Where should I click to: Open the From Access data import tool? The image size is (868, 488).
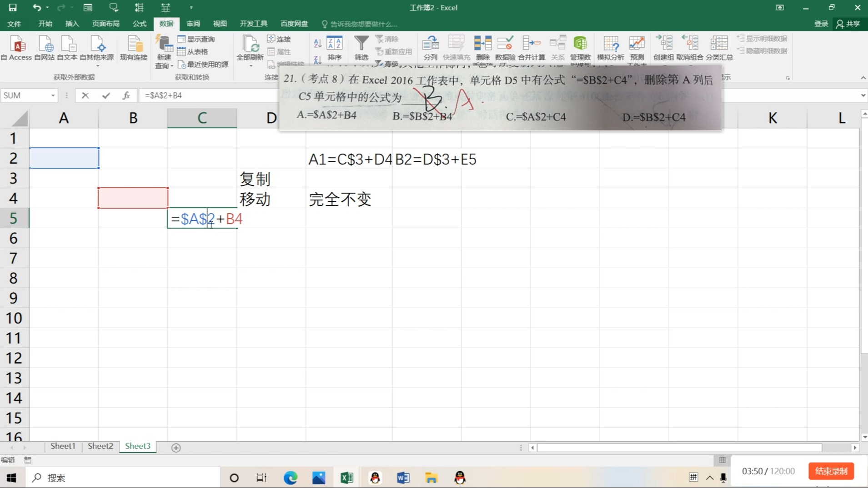point(16,48)
